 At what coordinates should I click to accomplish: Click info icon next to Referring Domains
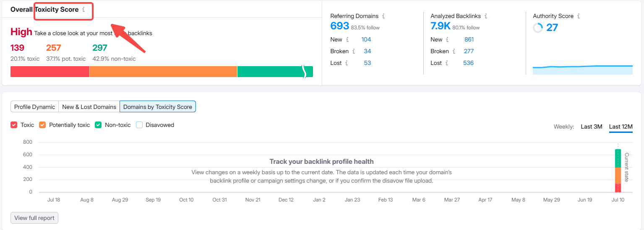pos(383,16)
